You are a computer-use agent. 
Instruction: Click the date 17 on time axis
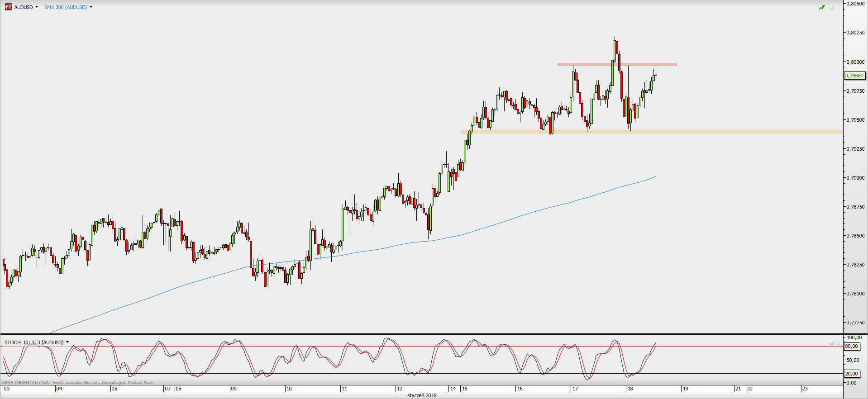575,389
